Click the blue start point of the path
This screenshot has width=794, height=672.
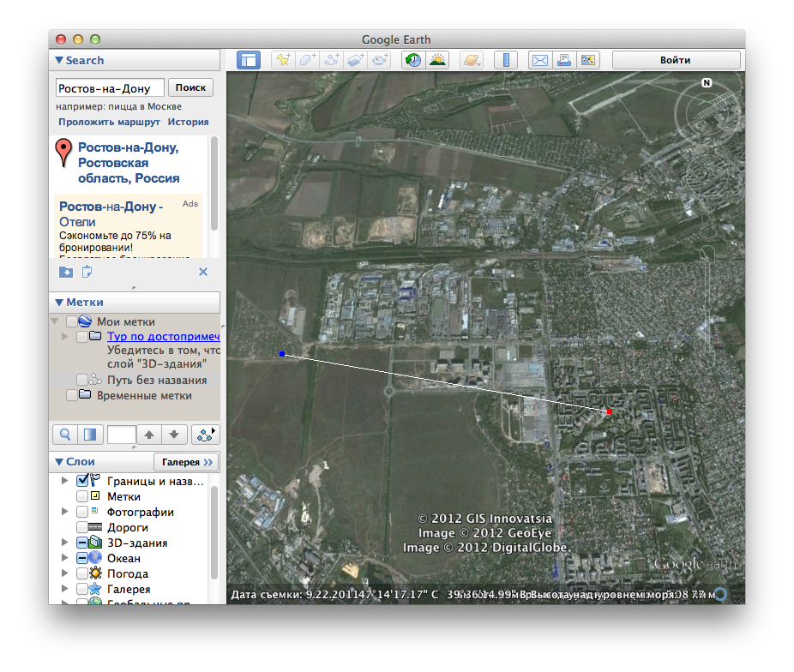pyautogui.click(x=282, y=354)
